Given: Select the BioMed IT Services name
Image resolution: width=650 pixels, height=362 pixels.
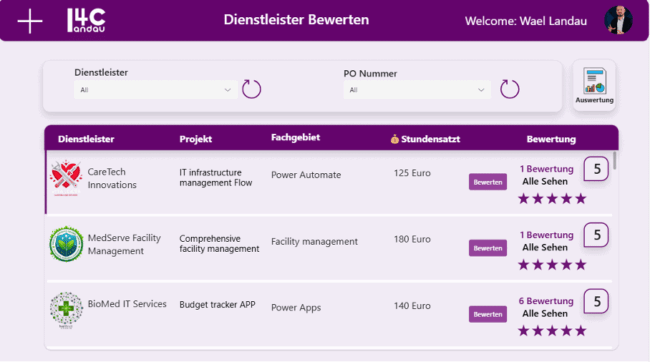Looking at the screenshot, I should pyautogui.click(x=127, y=304).
